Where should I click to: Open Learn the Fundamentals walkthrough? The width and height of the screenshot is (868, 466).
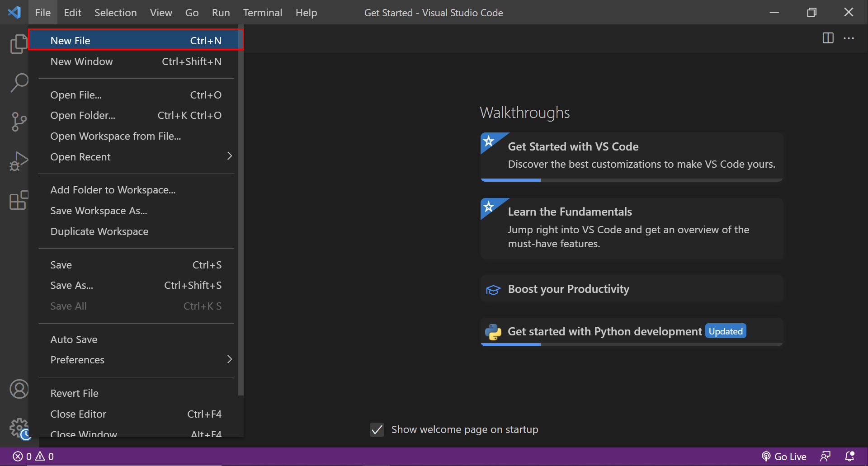632,228
